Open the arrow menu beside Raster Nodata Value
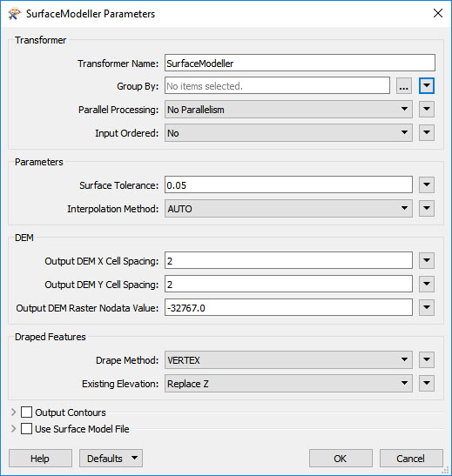The image size is (452, 476). coord(427,307)
